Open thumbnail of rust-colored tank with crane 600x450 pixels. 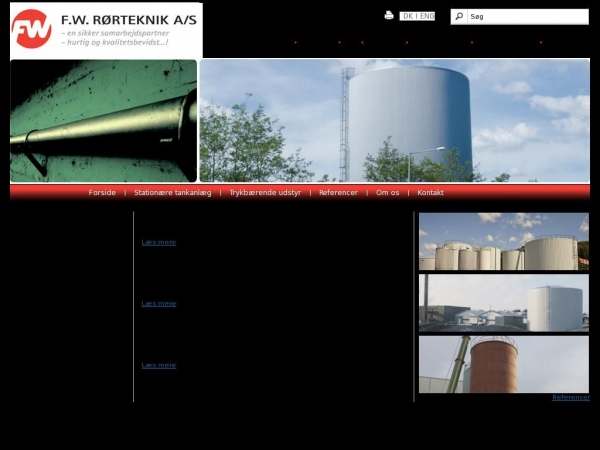tap(503, 364)
